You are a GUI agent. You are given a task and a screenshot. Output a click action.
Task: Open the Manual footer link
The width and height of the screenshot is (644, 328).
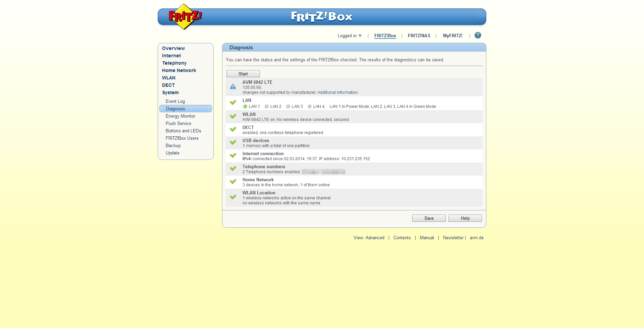pos(427,238)
